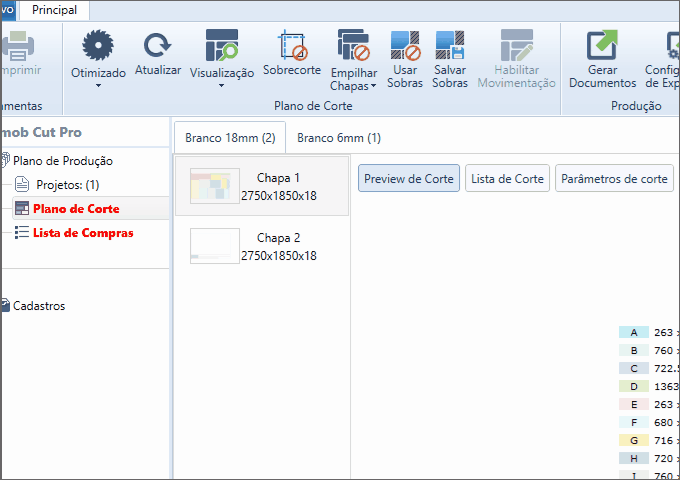The width and height of the screenshot is (680, 480).
Task: Click the Salvar Sobras icon
Action: coord(450,45)
